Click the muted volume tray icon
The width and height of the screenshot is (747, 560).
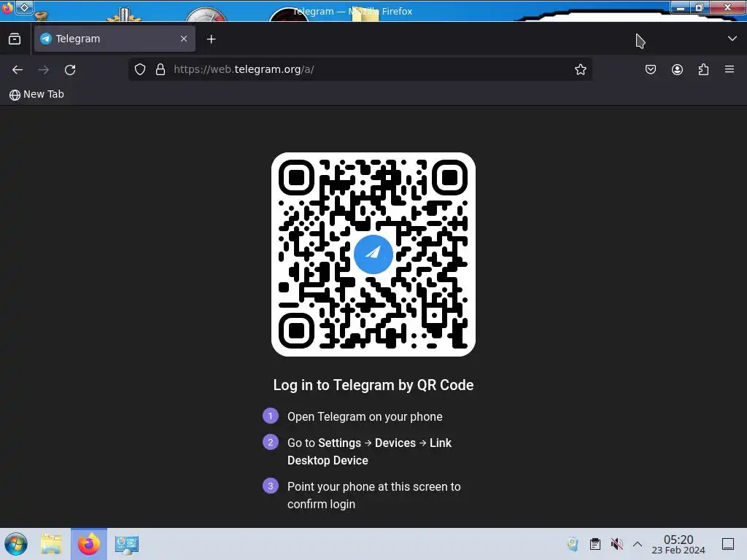tap(617, 544)
